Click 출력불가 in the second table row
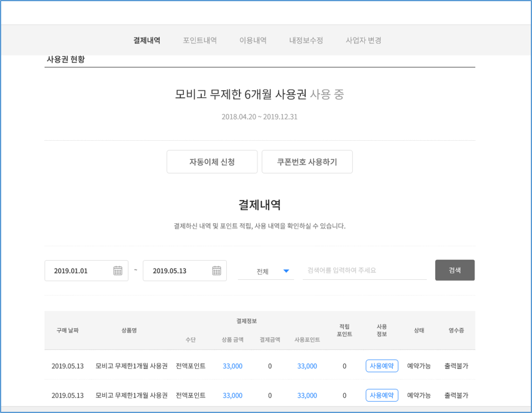This screenshot has height=413, width=532. tap(456, 396)
